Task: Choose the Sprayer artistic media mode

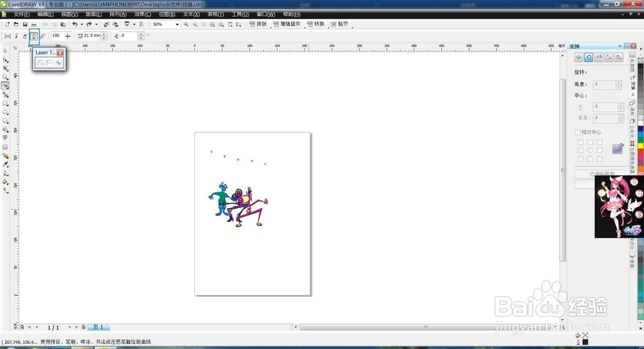Action: tap(25, 36)
